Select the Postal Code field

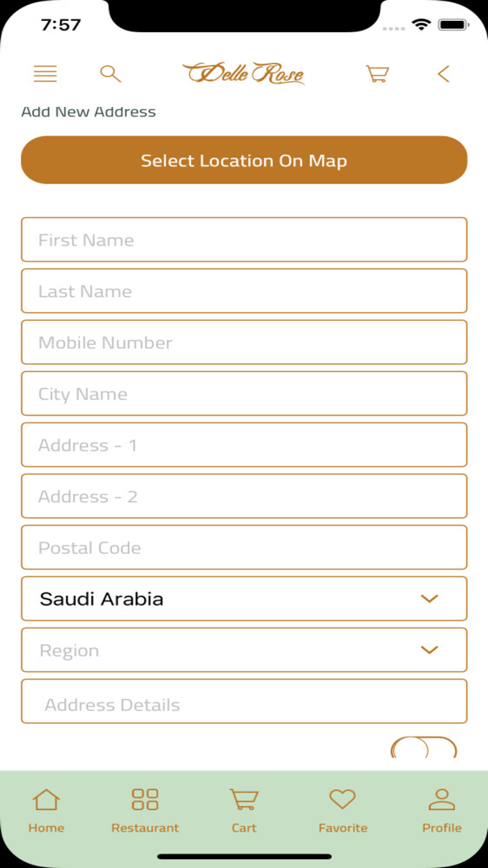coord(244,548)
